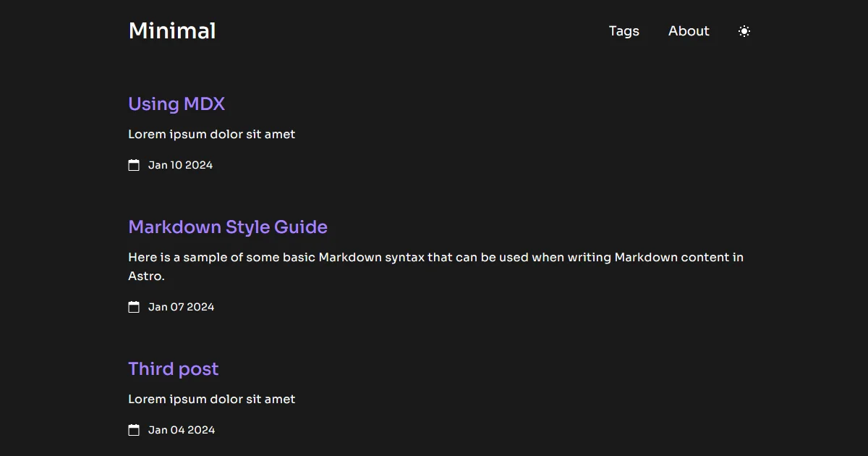Click Lorem ipsum description under Using MDX
Viewport: 868px width, 456px height.
(211, 135)
